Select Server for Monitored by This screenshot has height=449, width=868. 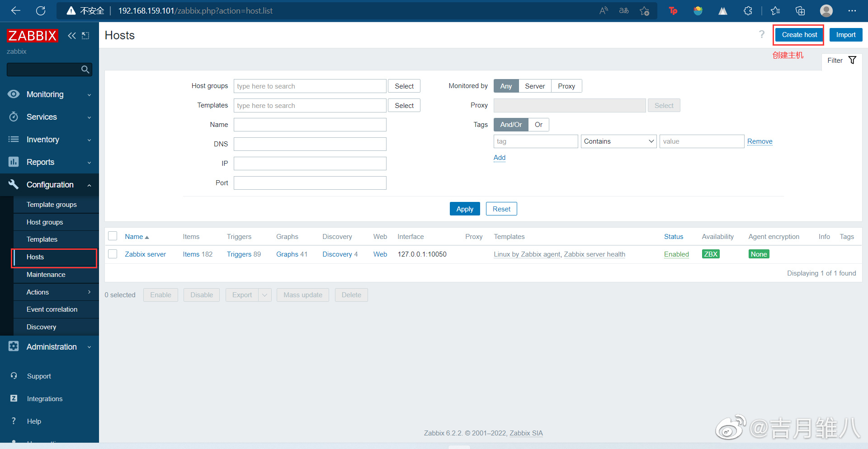pyautogui.click(x=535, y=86)
